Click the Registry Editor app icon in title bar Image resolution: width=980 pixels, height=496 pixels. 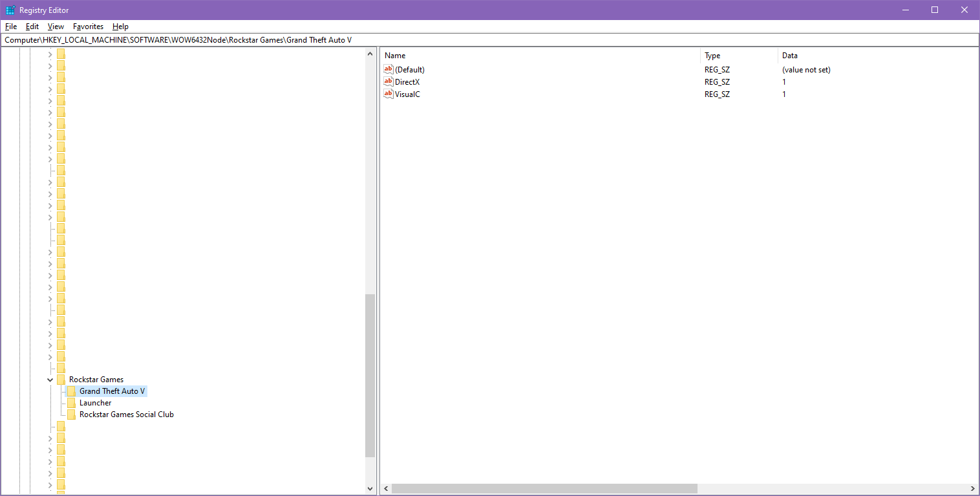coord(10,10)
